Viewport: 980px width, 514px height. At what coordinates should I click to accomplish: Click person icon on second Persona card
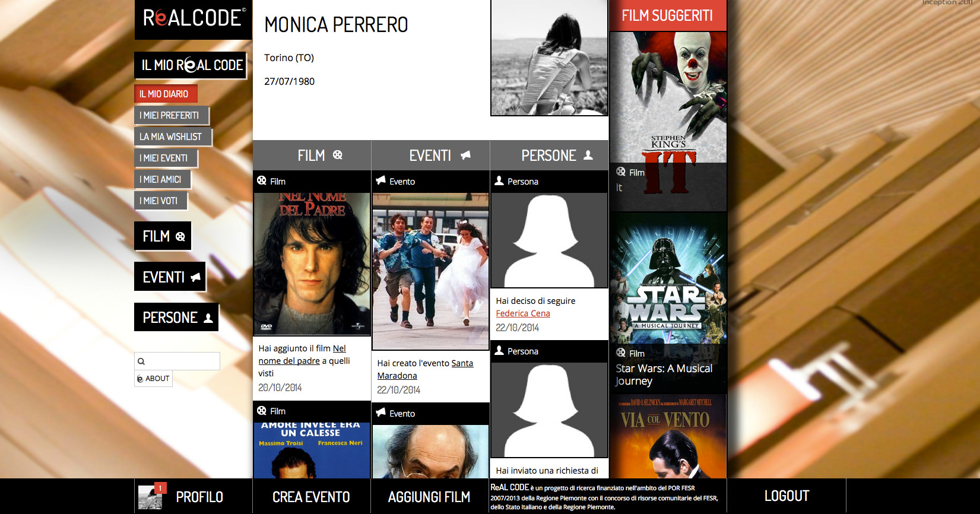pyautogui.click(x=499, y=350)
